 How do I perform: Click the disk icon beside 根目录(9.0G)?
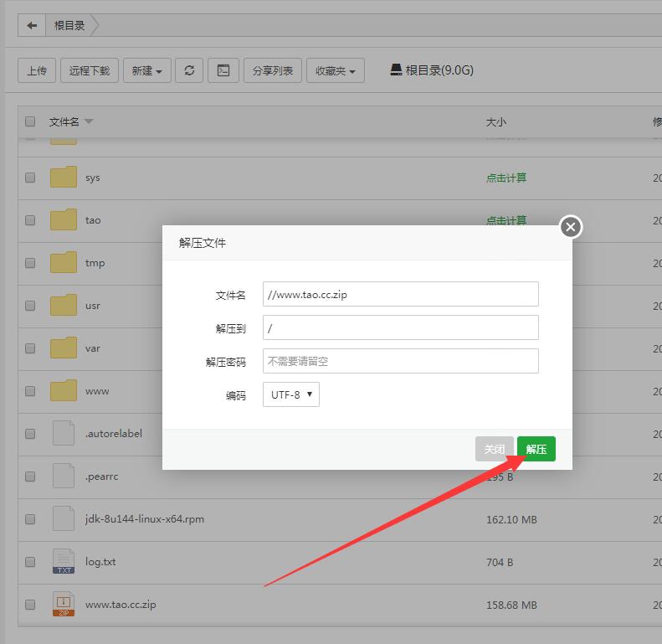pos(396,70)
